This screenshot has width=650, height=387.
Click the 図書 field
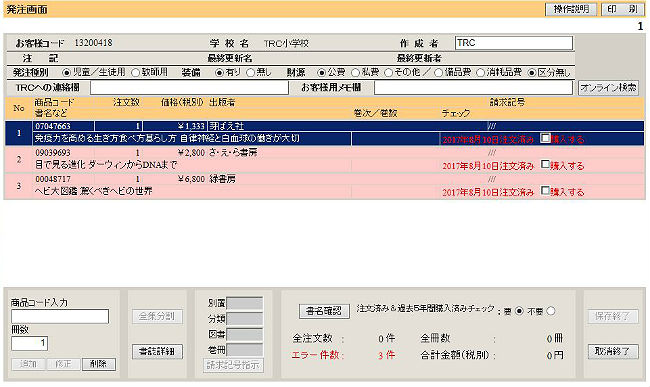tap(245, 334)
